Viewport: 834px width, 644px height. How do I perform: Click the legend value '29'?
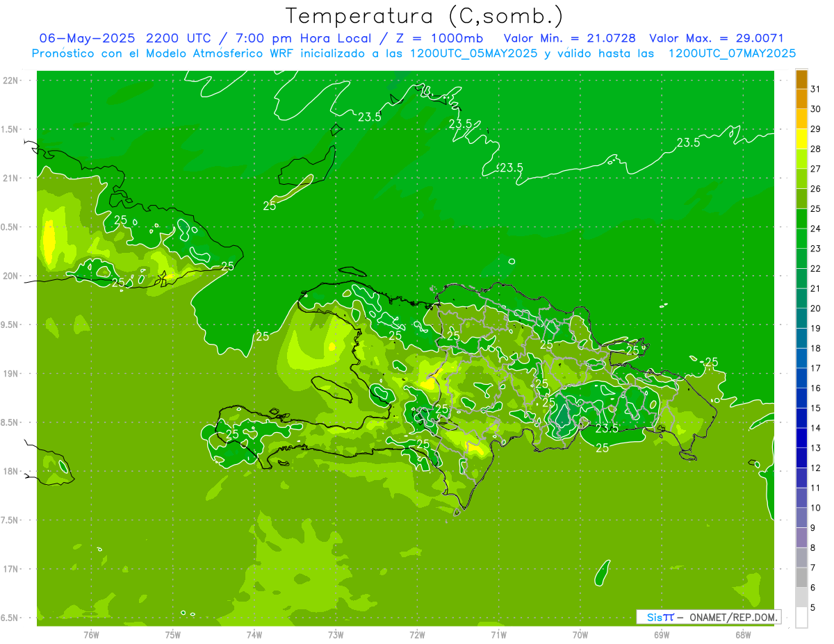[816, 129]
